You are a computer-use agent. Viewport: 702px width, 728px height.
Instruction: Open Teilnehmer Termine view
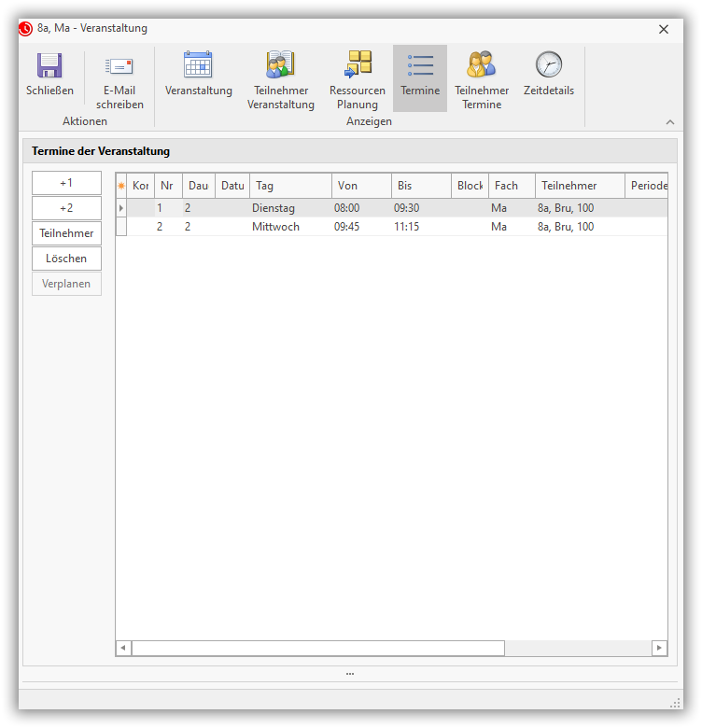click(x=482, y=65)
